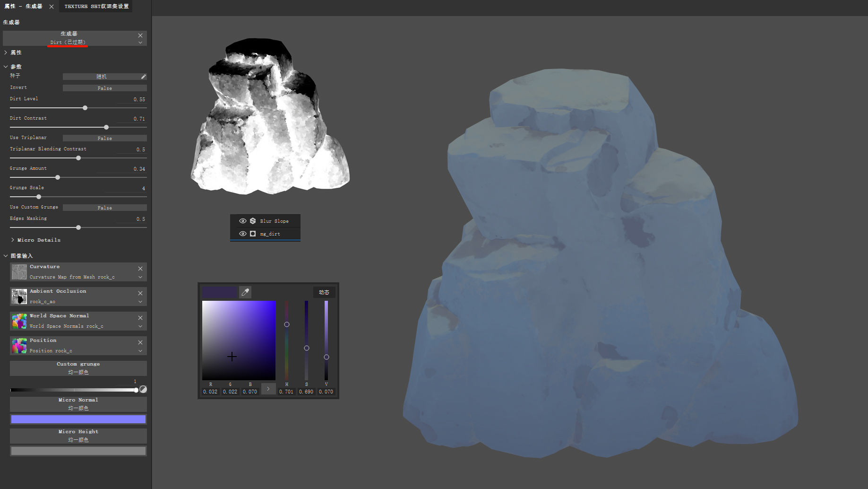Open the World Space Normal dropdown arrow

pos(140,326)
